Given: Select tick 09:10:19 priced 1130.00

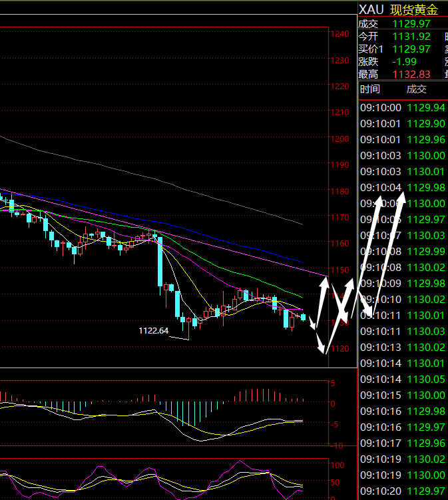Looking at the screenshot, I should tap(403, 475).
